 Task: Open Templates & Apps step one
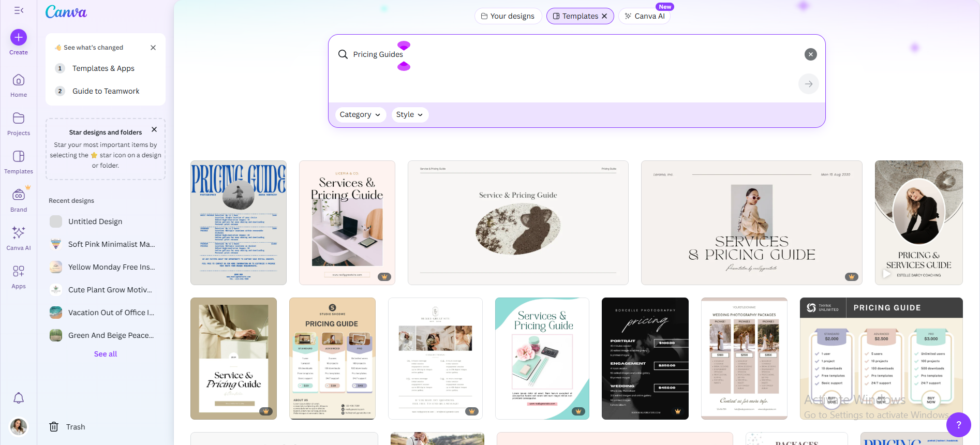[x=103, y=68]
